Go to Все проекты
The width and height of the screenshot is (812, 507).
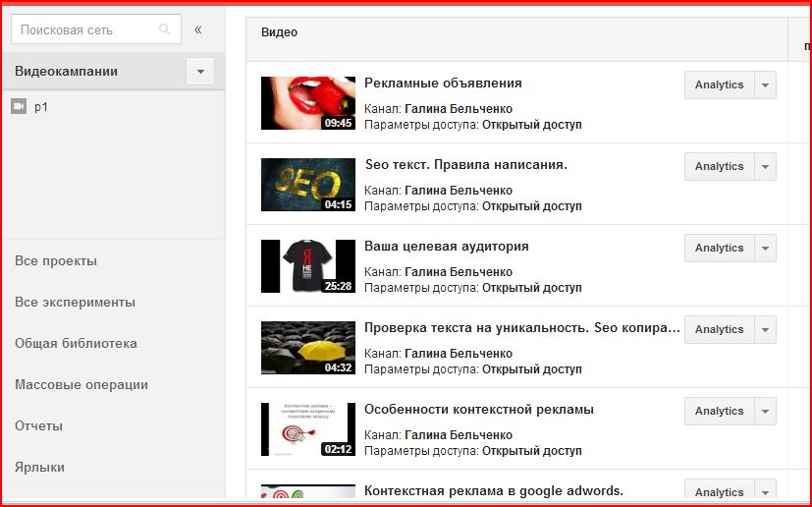pos(56,260)
